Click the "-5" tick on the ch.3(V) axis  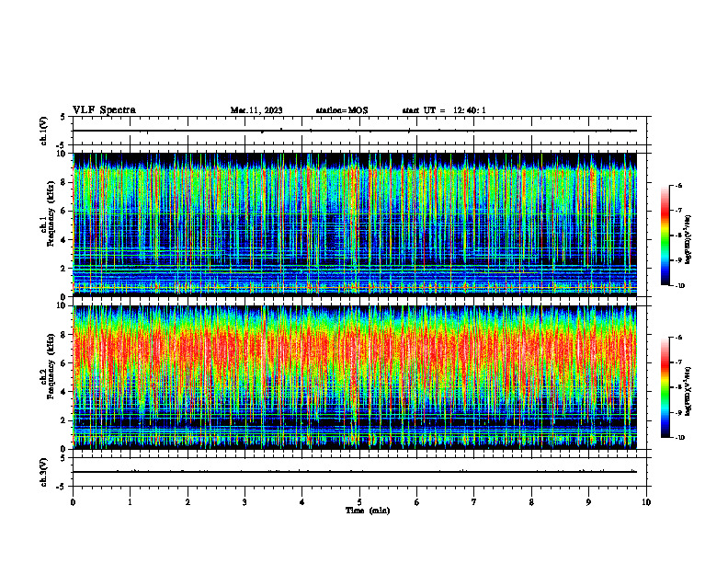coord(61,487)
